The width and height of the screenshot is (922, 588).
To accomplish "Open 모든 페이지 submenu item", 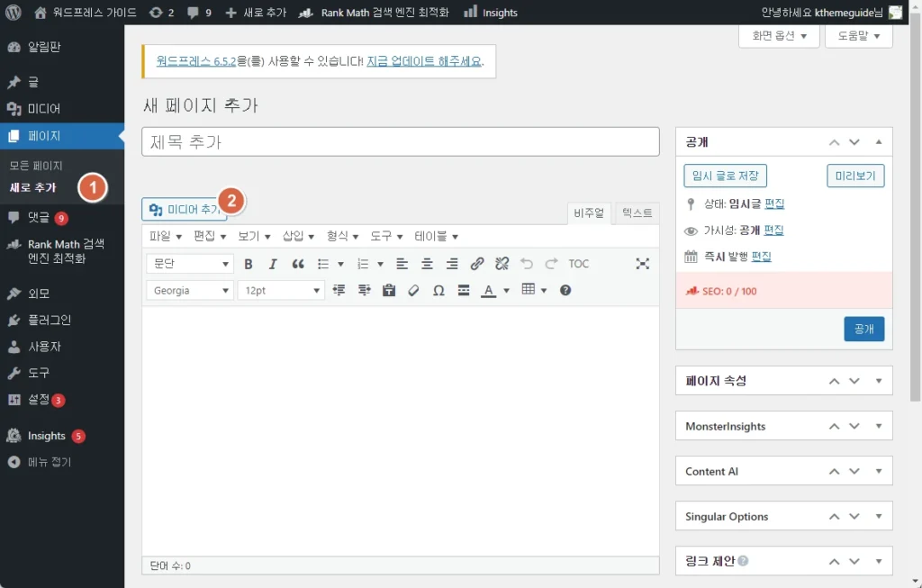I will coord(36,166).
